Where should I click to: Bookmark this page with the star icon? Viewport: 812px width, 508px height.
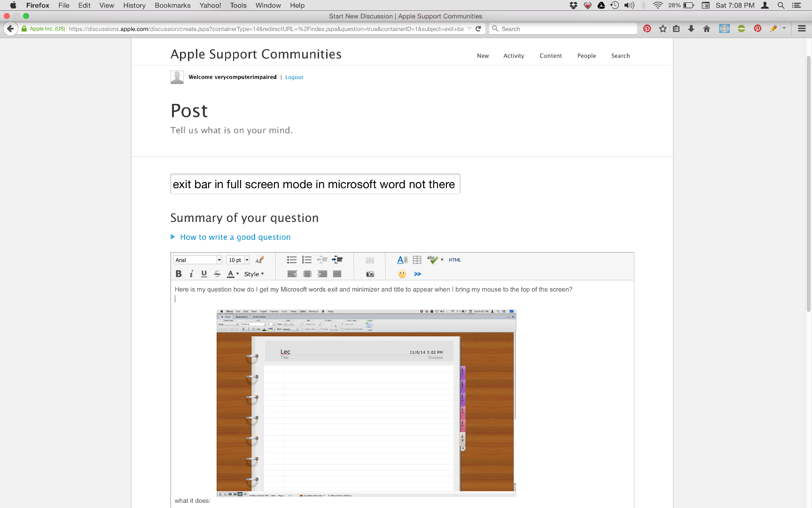pos(663,29)
